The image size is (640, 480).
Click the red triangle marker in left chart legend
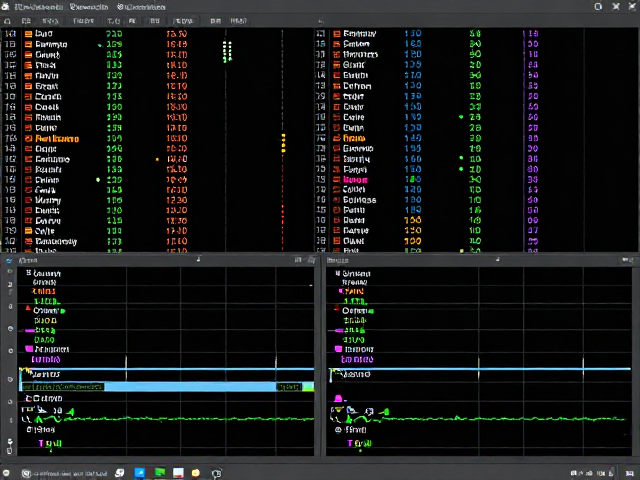point(28,308)
